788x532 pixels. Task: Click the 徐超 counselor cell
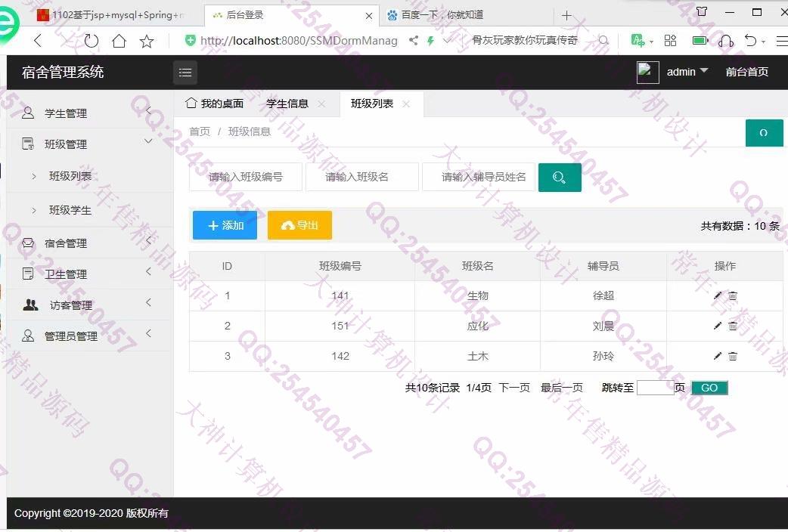[x=603, y=296]
